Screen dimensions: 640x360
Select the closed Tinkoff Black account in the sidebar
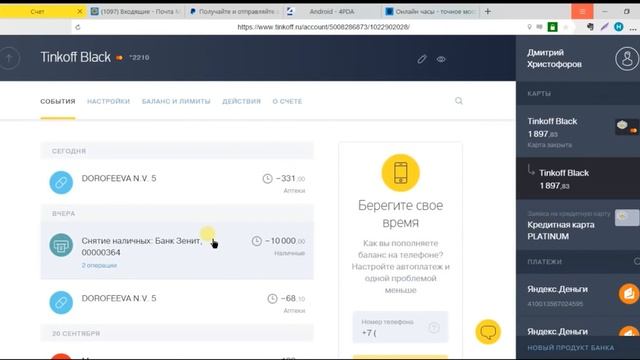pyautogui.click(x=578, y=131)
